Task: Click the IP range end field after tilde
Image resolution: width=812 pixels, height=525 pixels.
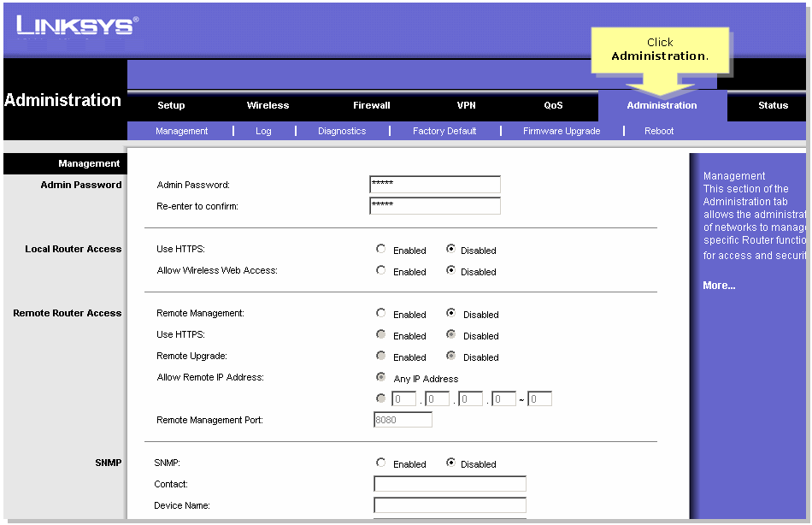Action: coord(539,398)
